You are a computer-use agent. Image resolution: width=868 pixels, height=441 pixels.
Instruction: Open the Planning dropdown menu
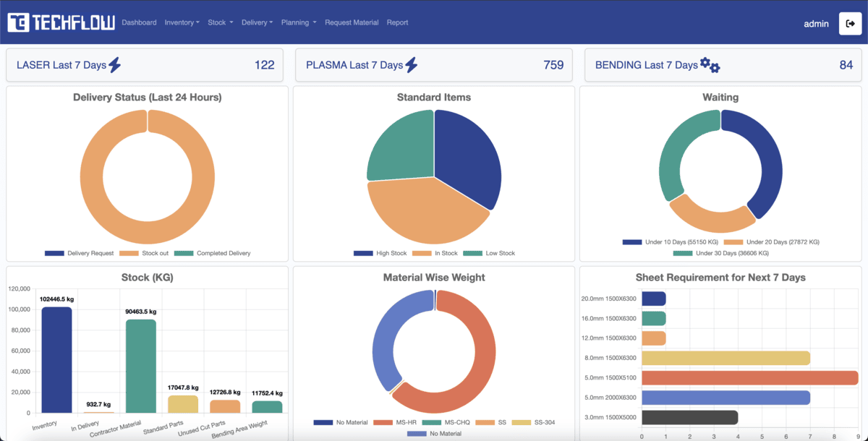299,22
